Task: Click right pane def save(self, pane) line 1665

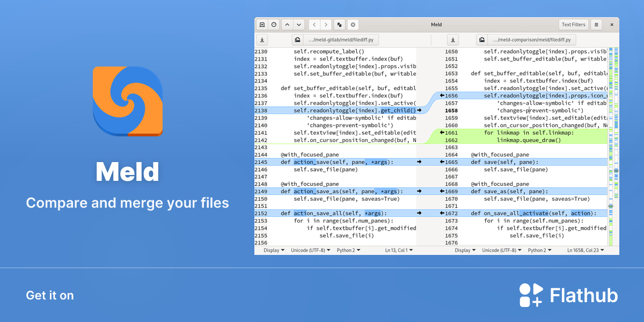Action: pyautogui.click(x=504, y=162)
